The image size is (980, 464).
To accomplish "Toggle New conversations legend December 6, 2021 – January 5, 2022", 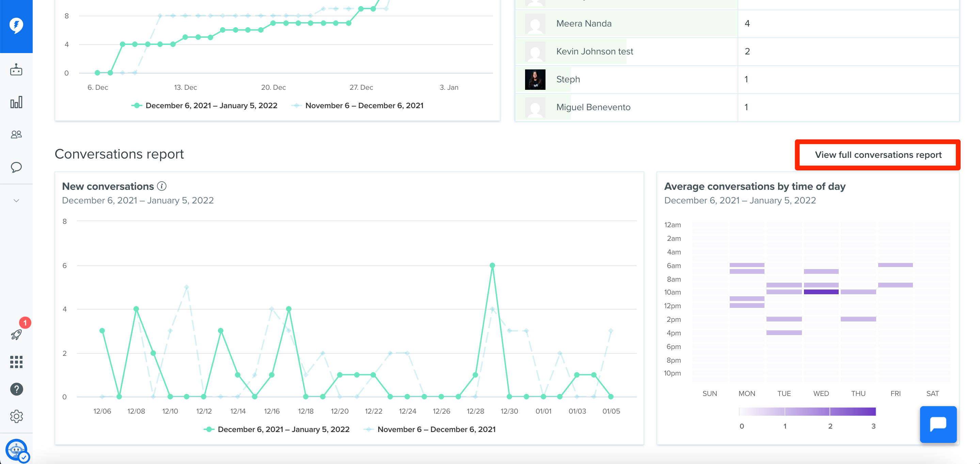I will pos(276,429).
